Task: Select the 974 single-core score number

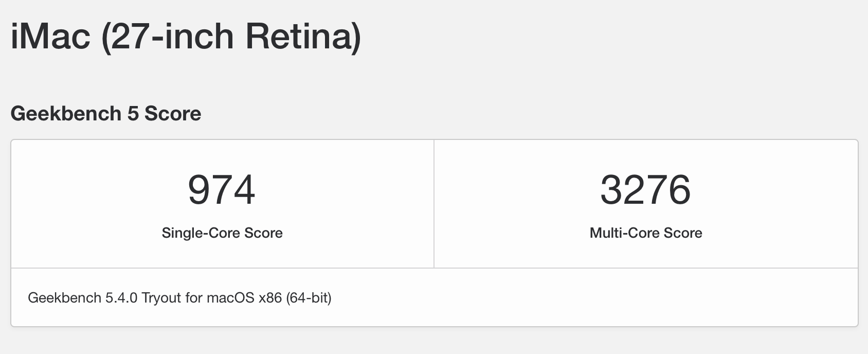Action: [x=222, y=190]
